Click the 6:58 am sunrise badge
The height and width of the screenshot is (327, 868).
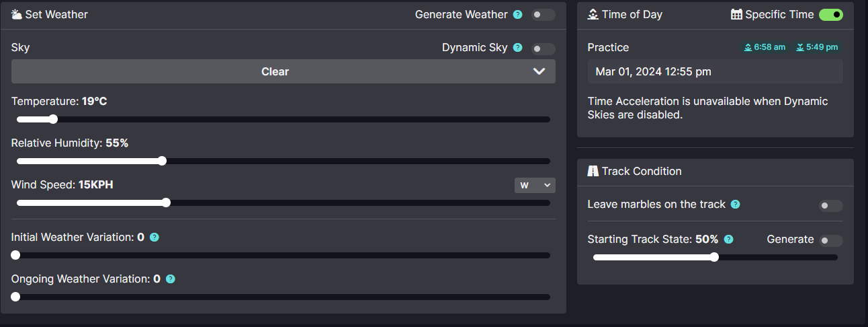pos(765,47)
